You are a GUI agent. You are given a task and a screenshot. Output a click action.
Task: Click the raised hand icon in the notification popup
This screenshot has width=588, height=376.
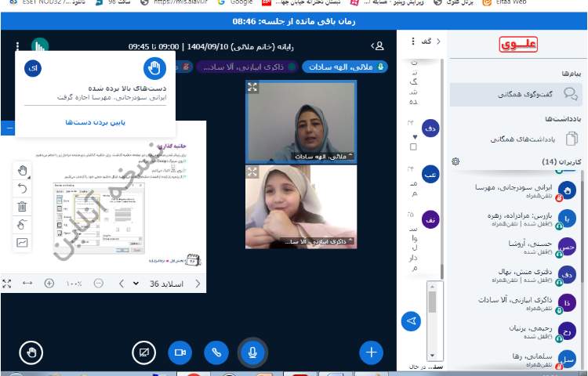(x=154, y=68)
